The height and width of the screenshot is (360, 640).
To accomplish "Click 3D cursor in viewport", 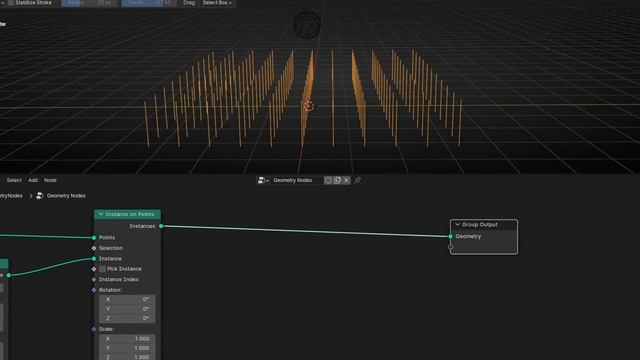I will tap(308, 106).
